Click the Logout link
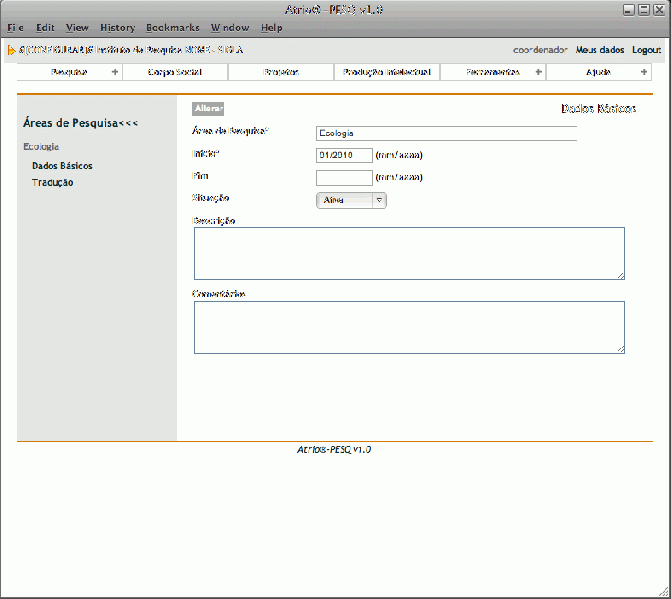Viewport: 671px width, 599px height. 646,49
